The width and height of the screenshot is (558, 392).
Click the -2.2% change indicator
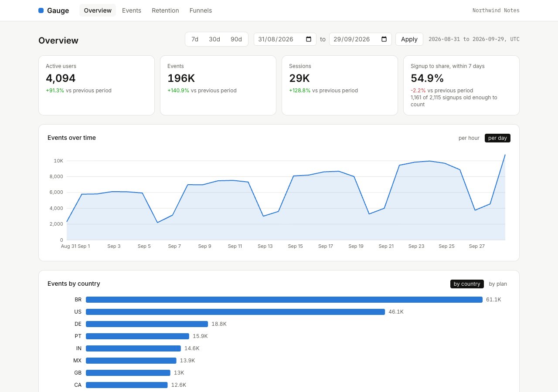418,91
